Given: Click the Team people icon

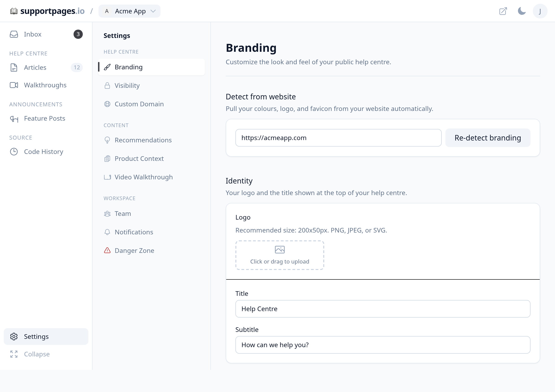Looking at the screenshot, I should (x=107, y=214).
